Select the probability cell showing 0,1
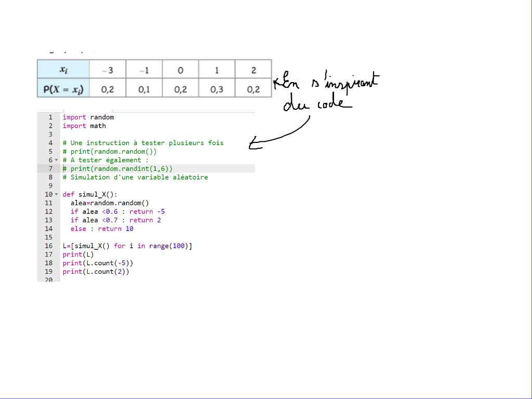The width and height of the screenshot is (532, 399). 144,89
